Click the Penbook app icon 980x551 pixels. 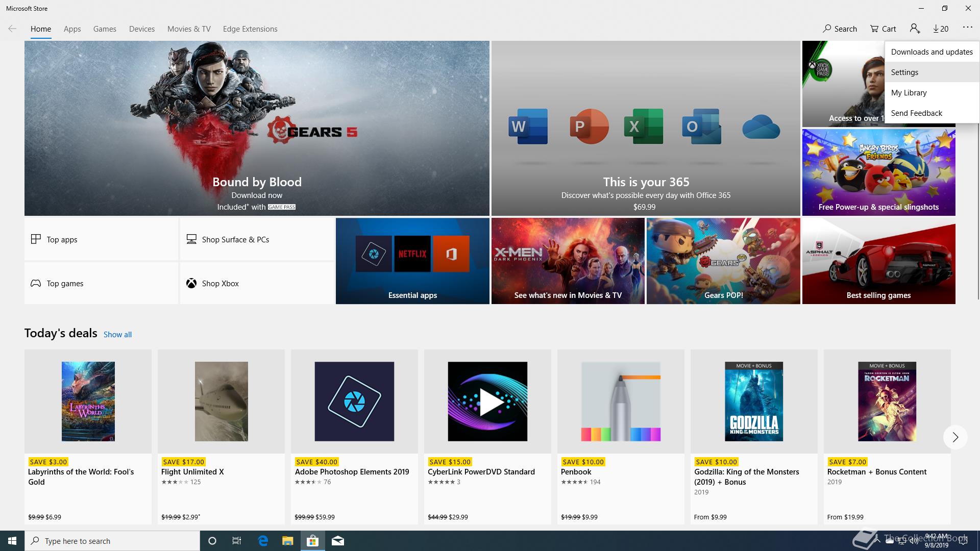coord(621,402)
